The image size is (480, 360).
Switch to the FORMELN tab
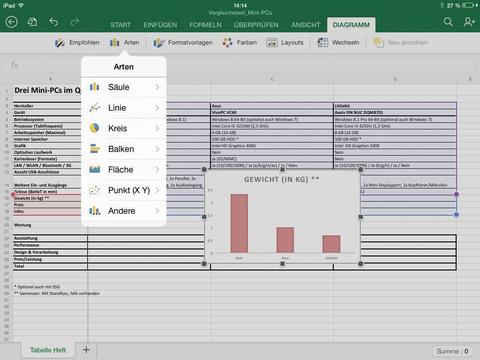205,25
